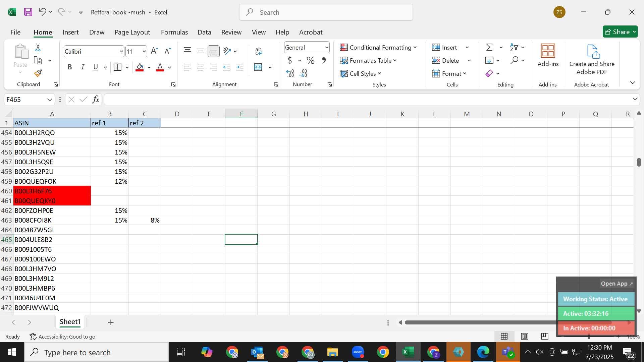The image size is (644, 362).
Task: Turn on Wrap Text
Action: 259,51
